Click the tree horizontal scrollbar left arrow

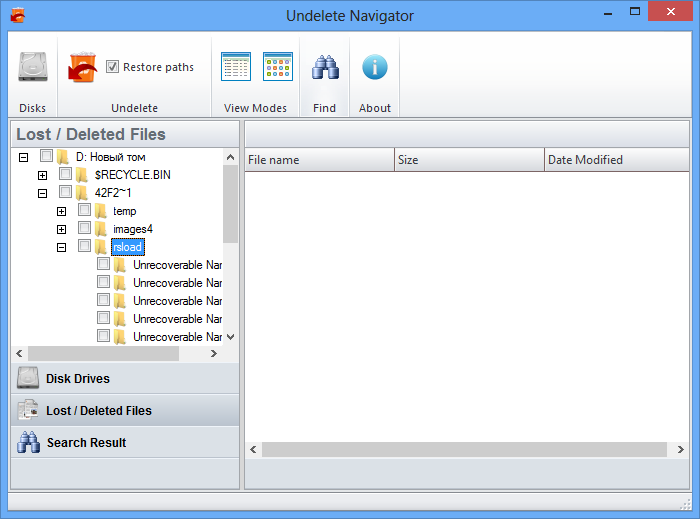[19, 353]
